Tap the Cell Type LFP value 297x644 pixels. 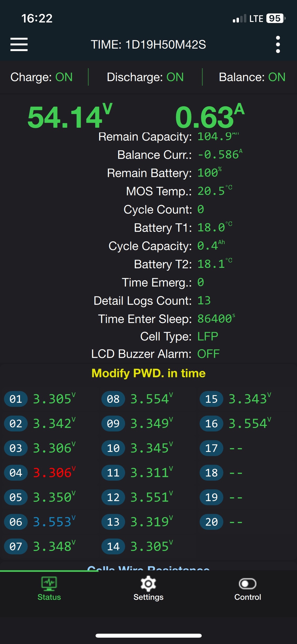click(208, 337)
